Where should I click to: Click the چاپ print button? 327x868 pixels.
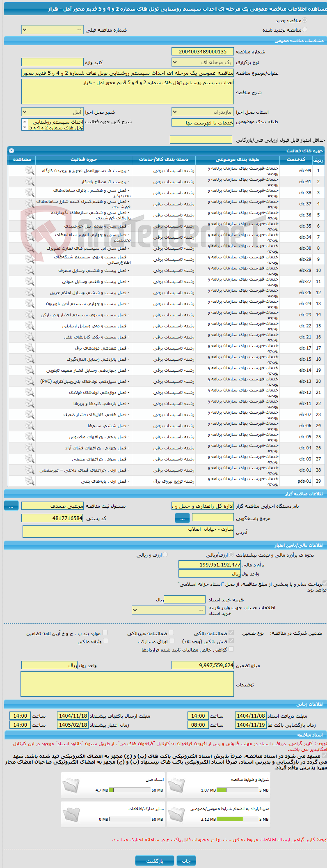[x=186, y=861]
